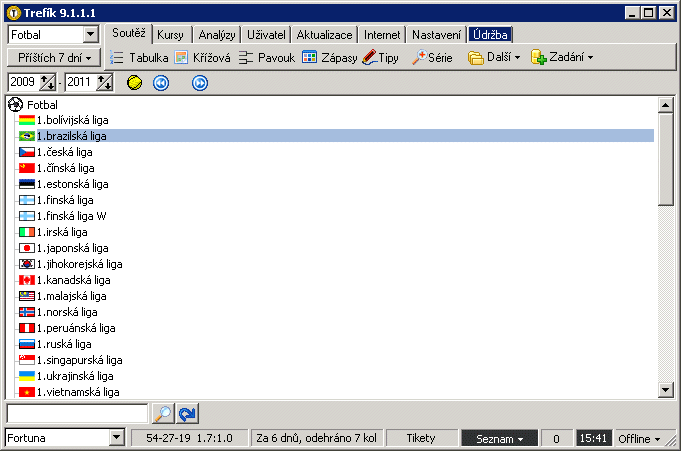Open the Tabulka league table view
Image resolution: width=681 pixels, height=451 pixels.
click(139, 57)
